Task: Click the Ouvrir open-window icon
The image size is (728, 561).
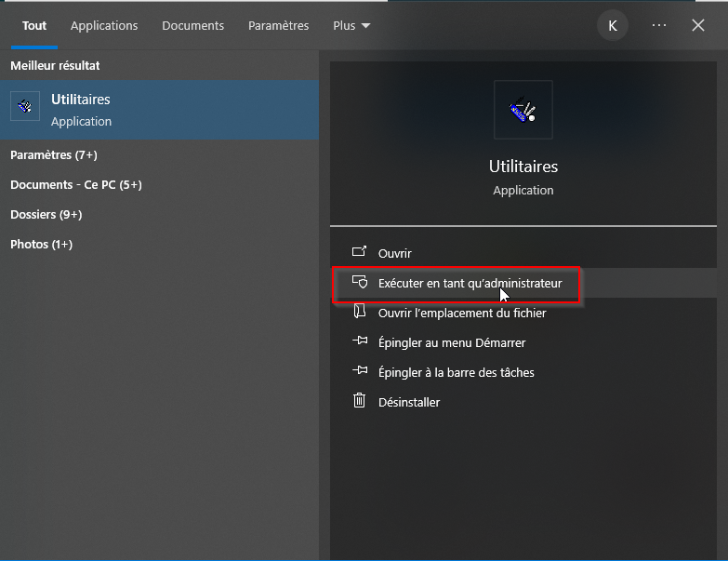Action: pos(360,252)
